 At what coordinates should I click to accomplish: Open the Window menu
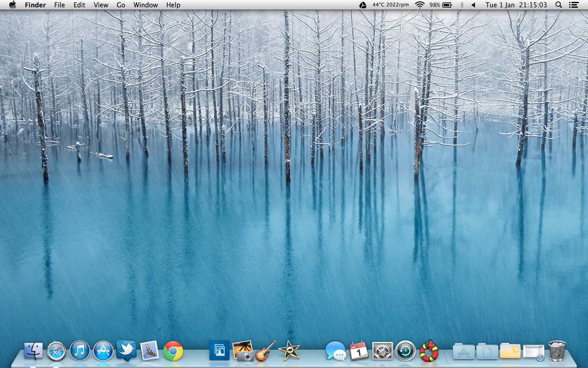point(146,5)
